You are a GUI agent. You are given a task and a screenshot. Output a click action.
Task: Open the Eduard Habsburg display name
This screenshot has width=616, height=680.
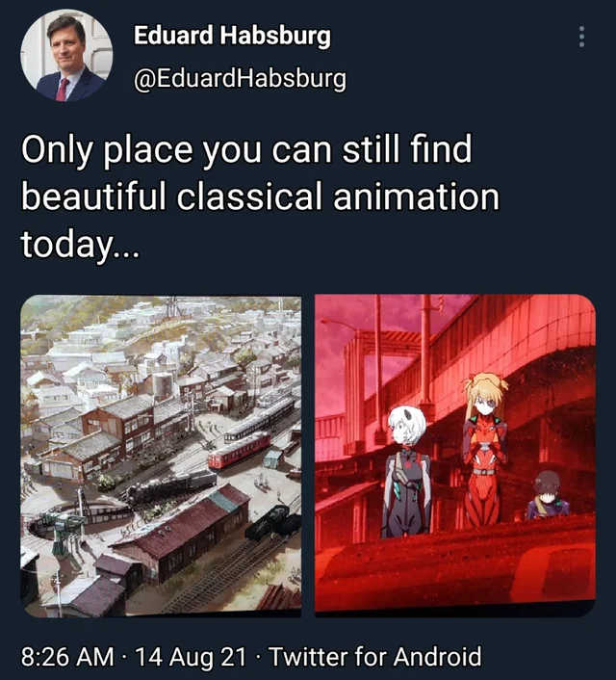(x=232, y=36)
